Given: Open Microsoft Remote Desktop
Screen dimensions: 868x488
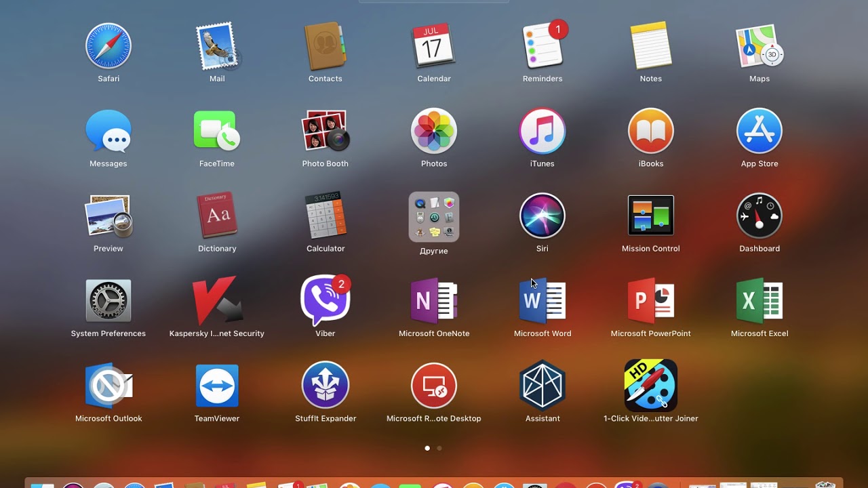Looking at the screenshot, I should [434, 386].
